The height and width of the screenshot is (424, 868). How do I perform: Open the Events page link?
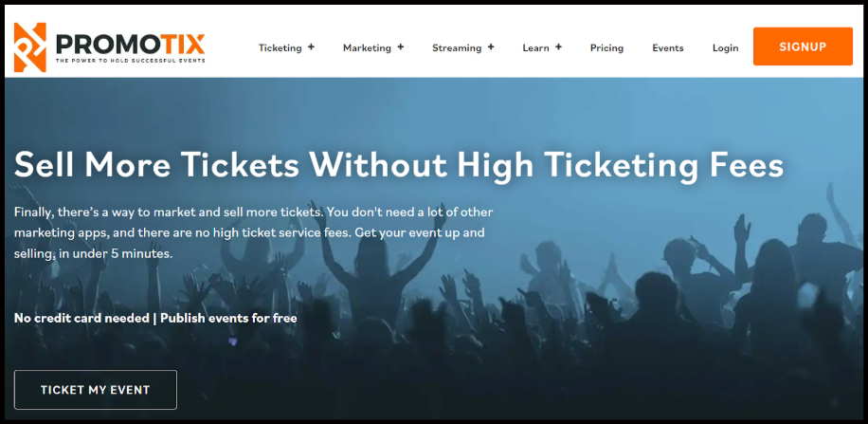click(x=668, y=48)
